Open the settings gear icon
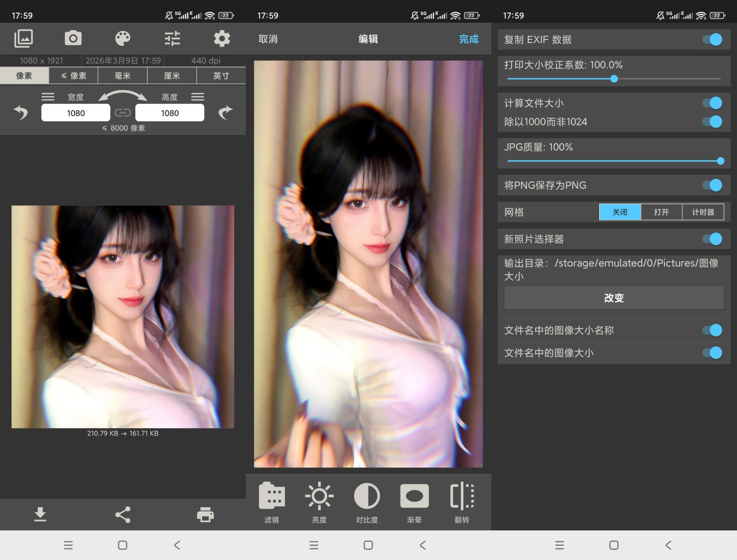Screen dimensions: 737x560 pyautogui.click(x=222, y=38)
